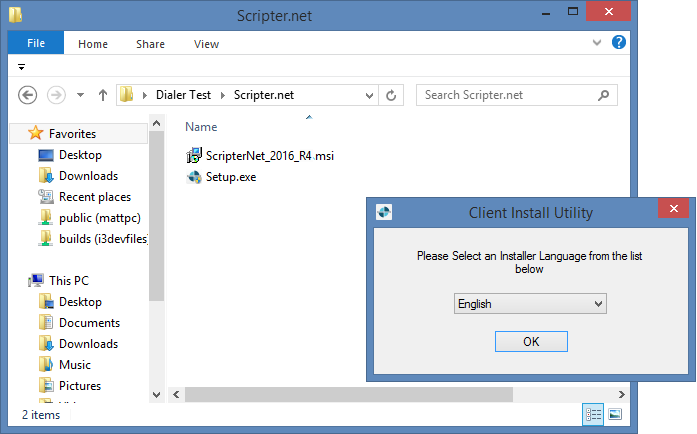Screen dimensions: 697x434
Task: Click the Client Install Utility title icon
Action: (x=383, y=212)
